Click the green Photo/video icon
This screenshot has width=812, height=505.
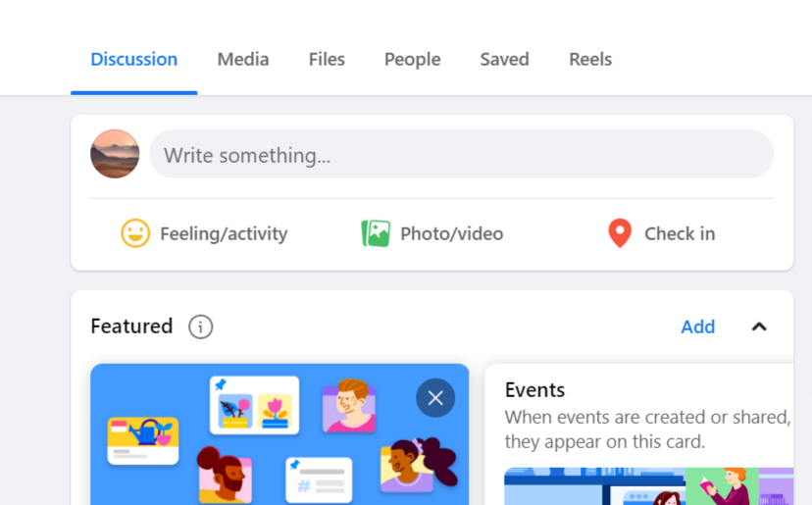376,233
